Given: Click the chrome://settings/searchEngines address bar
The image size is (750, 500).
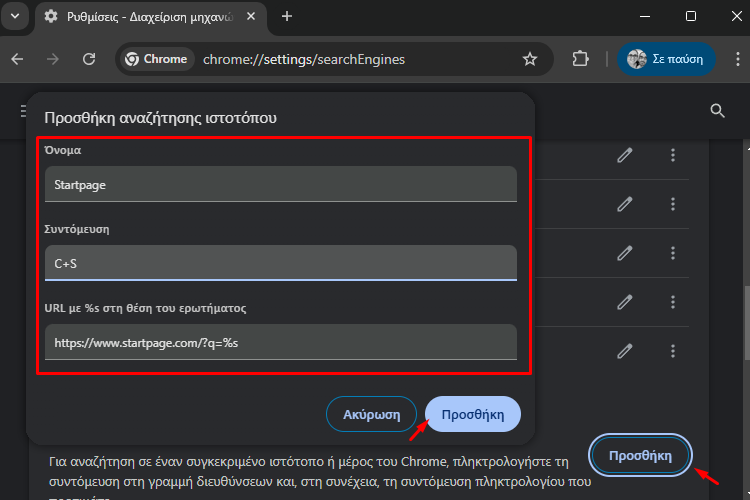Looking at the screenshot, I should tap(304, 59).
